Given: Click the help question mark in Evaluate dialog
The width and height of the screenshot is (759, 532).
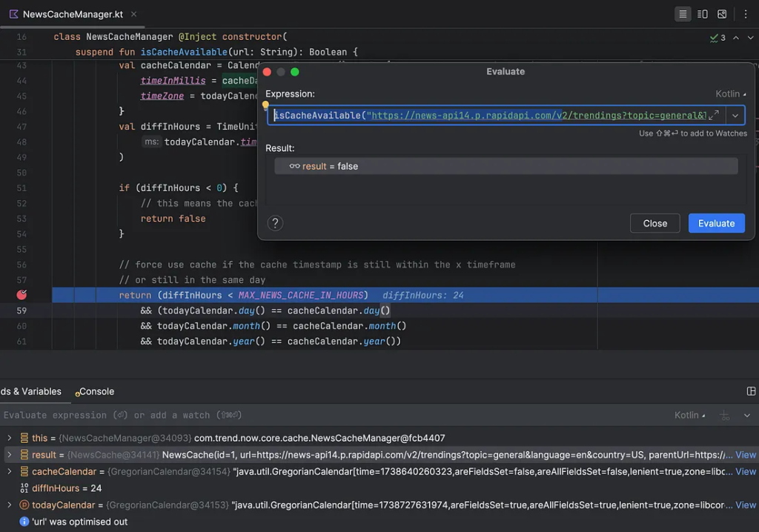Looking at the screenshot, I should coord(275,223).
